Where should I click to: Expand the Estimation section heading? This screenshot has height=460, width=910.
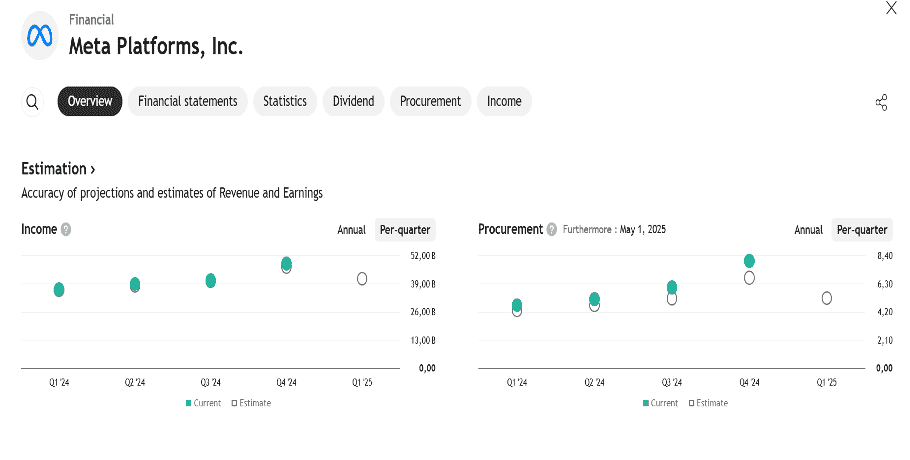coord(58,169)
